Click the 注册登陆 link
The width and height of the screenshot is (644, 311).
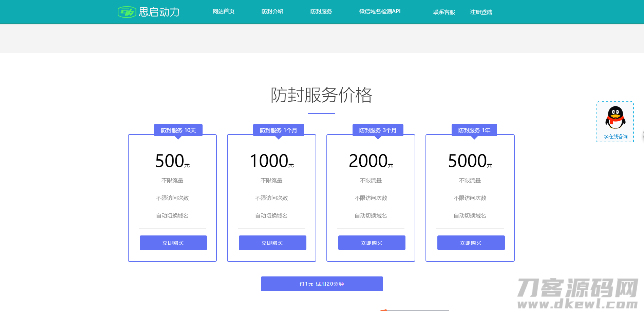(481, 12)
